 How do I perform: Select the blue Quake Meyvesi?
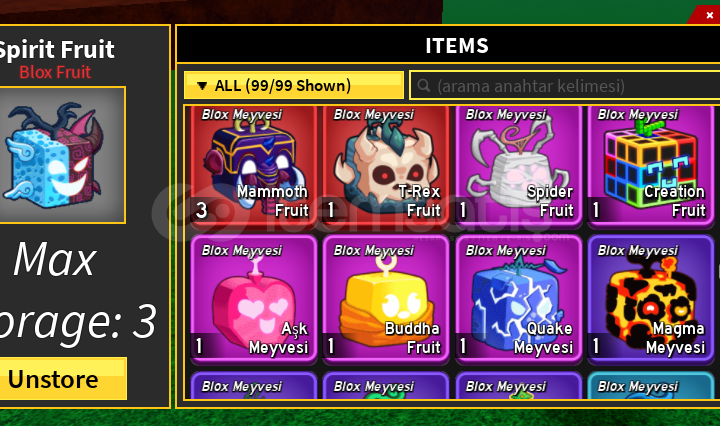click(518, 299)
